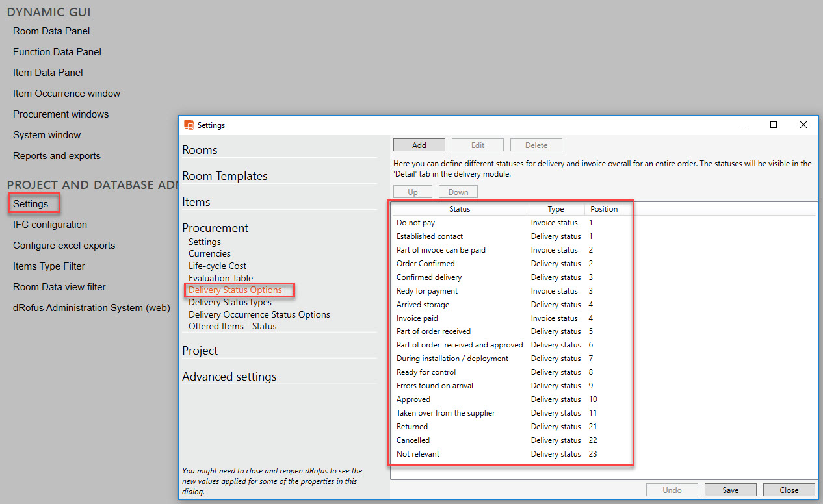Select the 'Order Confirmed' status row
823x504 pixels.
(426, 264)
